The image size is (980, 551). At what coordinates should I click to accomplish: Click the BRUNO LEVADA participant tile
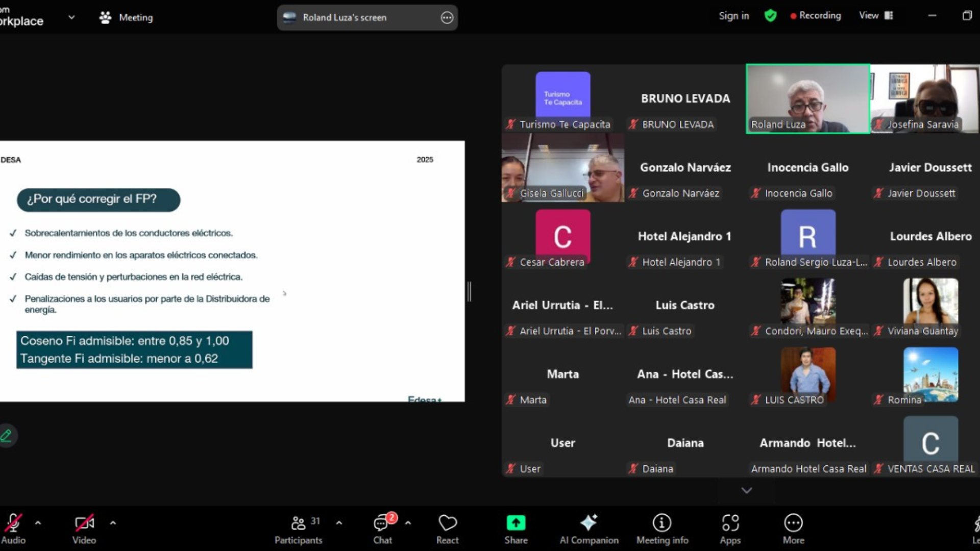[685, 98]
